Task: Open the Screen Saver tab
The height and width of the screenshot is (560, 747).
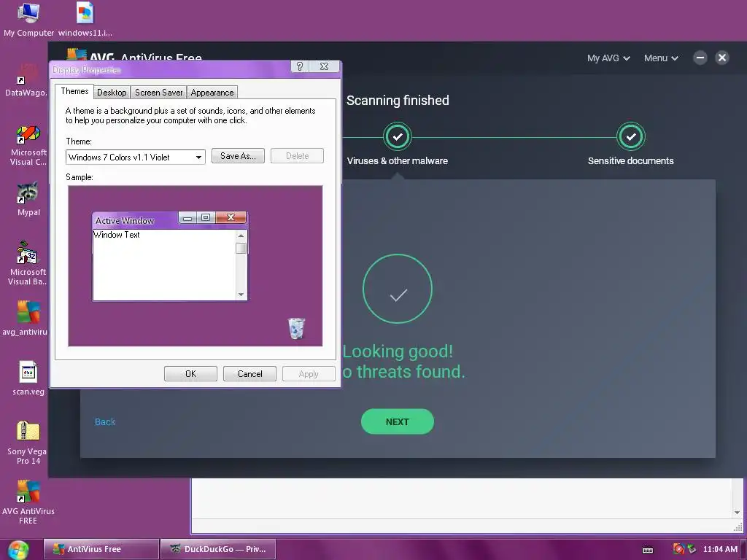Action: [x=158, y=93]
